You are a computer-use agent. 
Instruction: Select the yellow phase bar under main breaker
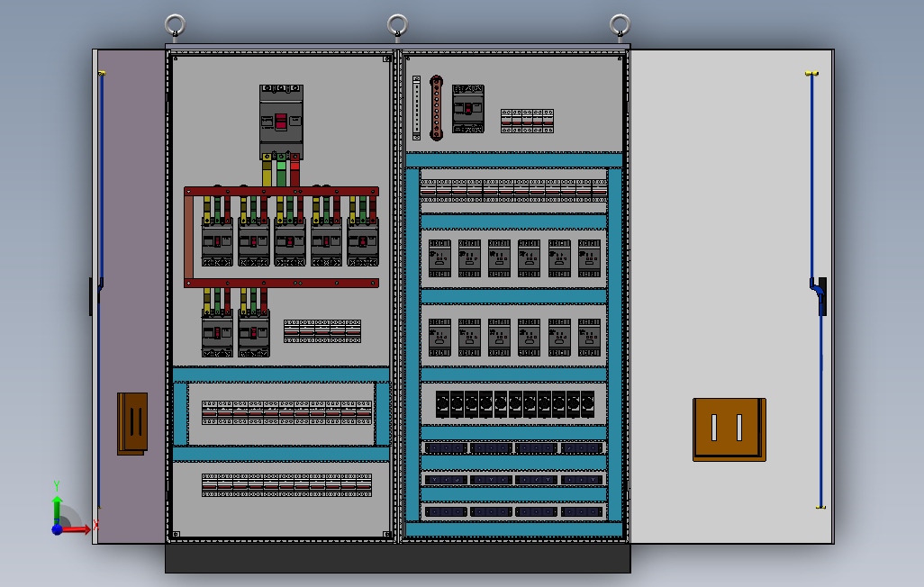point(267,170)
